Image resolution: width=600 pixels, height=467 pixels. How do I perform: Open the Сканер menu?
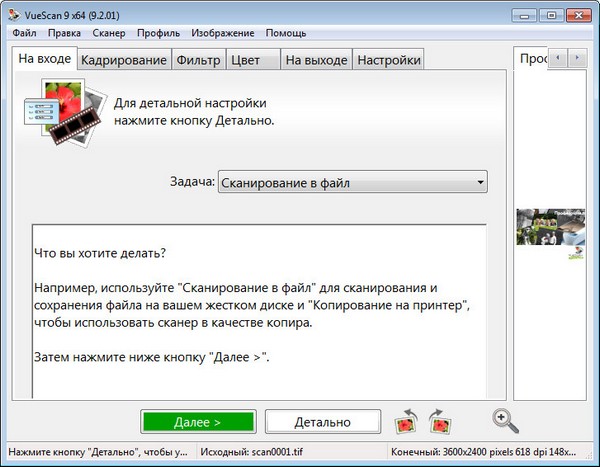tap(108, 33)
